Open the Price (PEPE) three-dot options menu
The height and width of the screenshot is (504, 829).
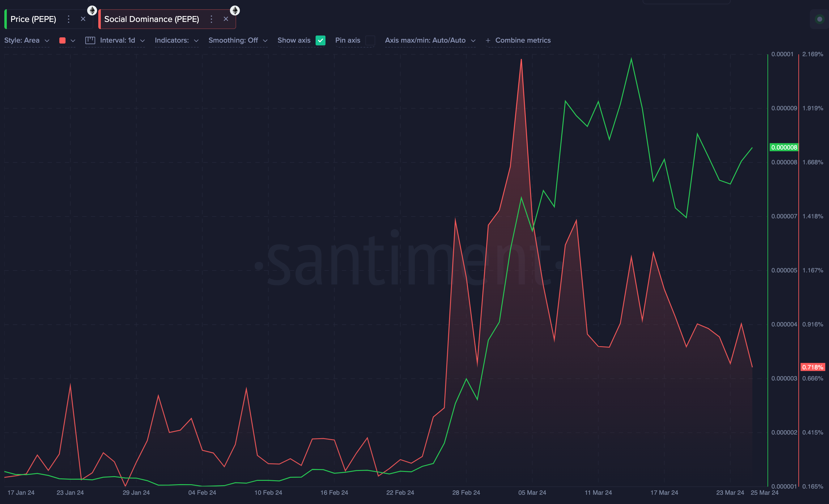[69, 19]
